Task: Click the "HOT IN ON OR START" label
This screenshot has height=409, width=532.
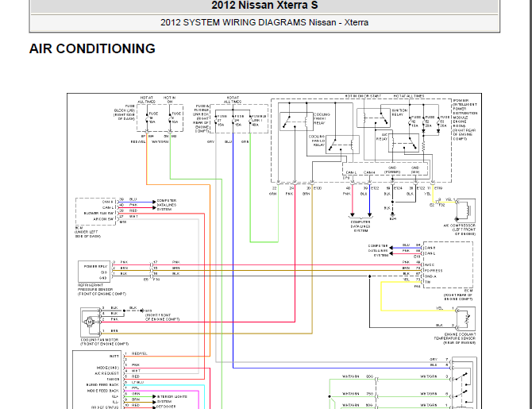Action: point(363,96)
